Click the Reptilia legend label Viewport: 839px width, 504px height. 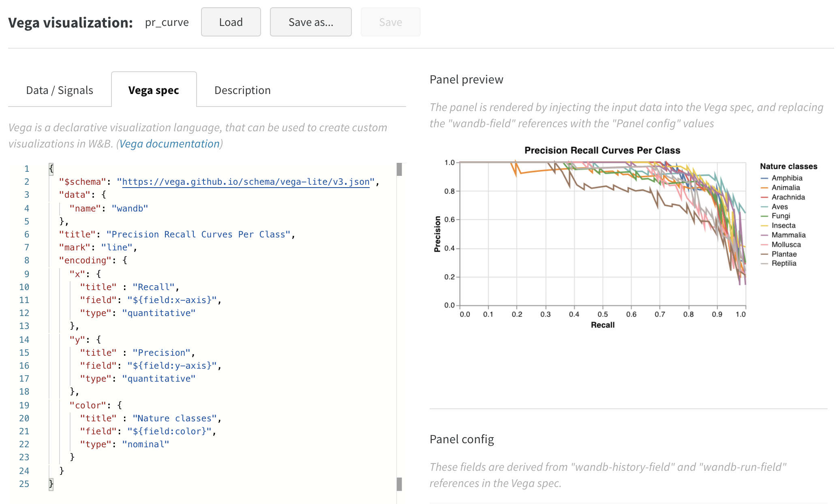(x=784, y=263)
